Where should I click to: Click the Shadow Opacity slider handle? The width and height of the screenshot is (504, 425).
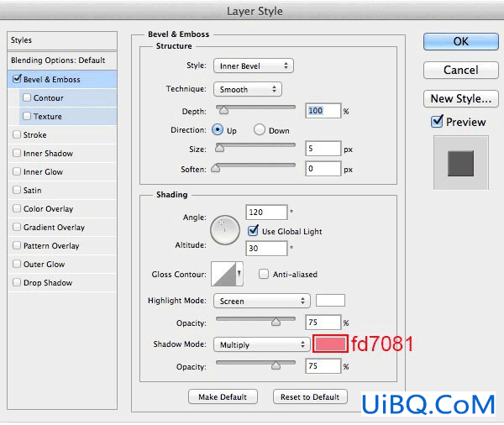[x=276, y=365]
